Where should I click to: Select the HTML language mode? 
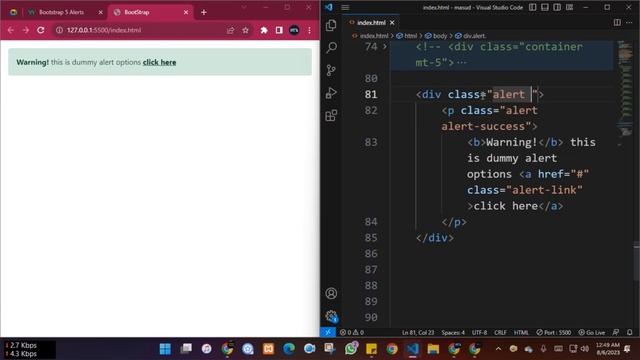point(521,332)
